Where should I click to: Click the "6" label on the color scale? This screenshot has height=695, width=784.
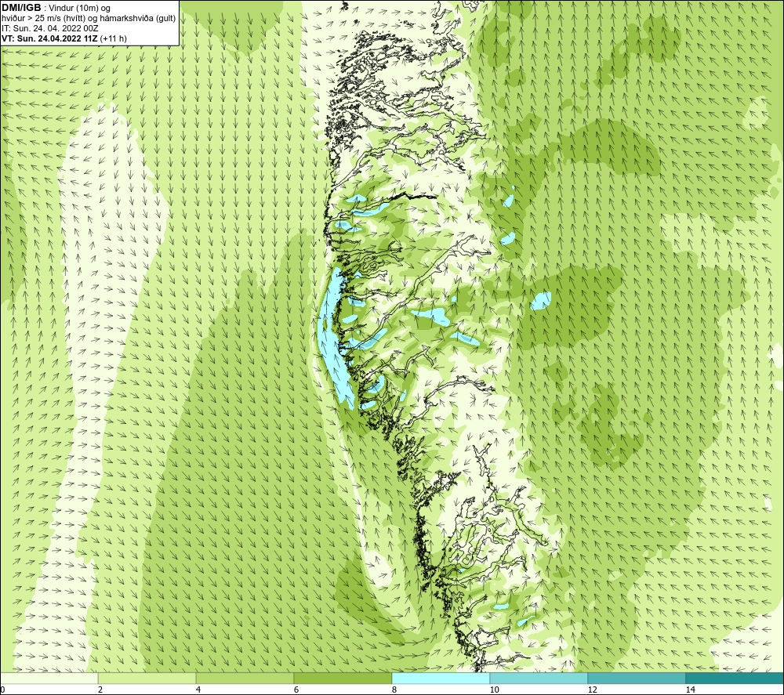pyautogui.click(x=296, y=690)
